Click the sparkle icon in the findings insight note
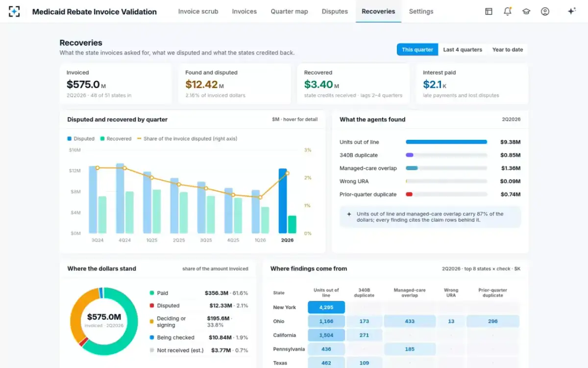Image resolution: width=588 pixels, height=368 pixels. click(349, 214)
